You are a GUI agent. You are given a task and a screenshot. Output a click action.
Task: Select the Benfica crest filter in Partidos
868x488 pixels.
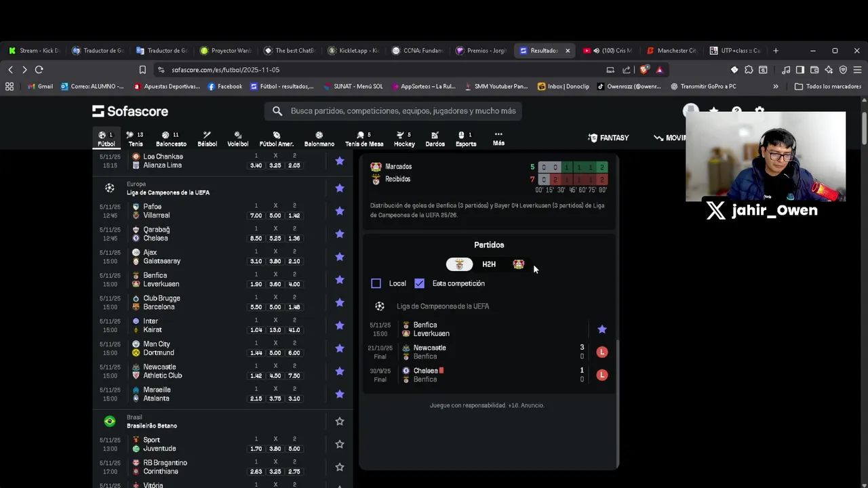(459, 264)
